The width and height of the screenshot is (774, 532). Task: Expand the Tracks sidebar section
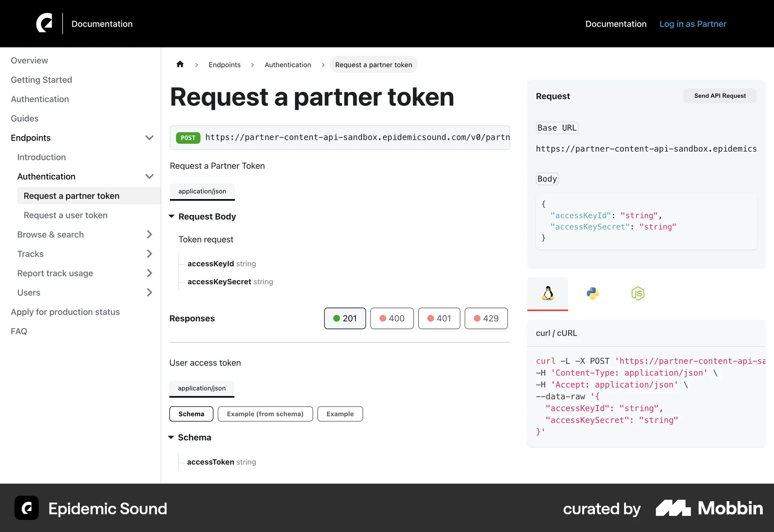coord(150,254)
